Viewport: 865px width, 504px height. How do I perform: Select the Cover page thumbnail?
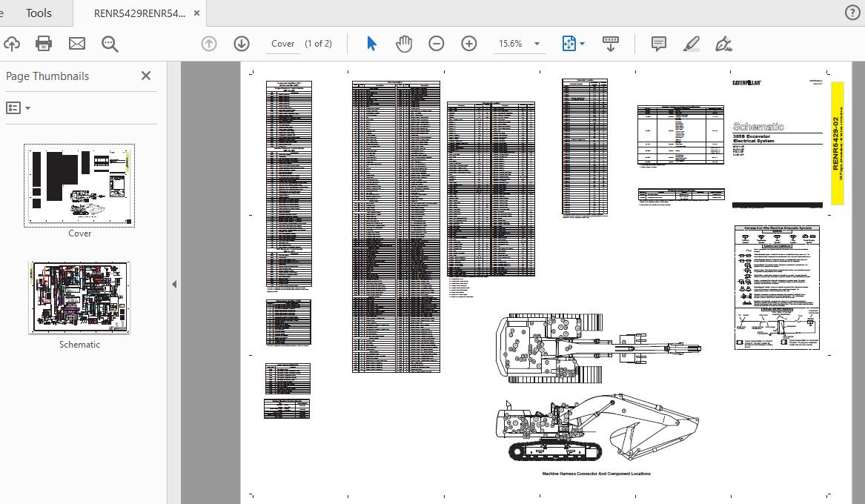pos(79,186)
